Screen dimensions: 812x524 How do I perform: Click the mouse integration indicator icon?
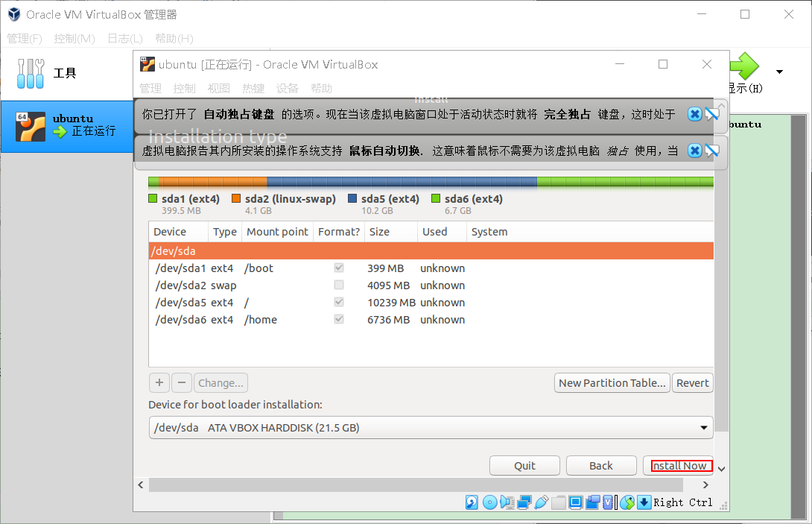click(627, 502)
